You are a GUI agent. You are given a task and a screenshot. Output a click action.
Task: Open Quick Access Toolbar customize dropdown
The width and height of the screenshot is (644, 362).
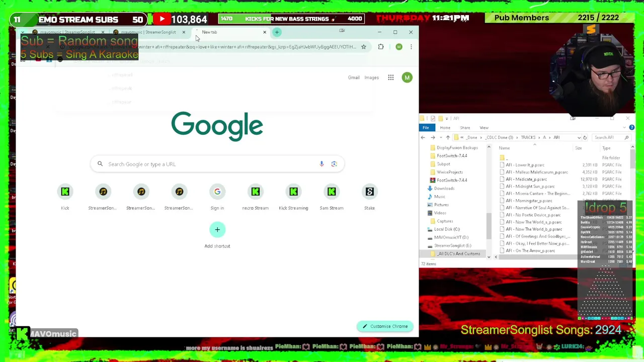coord(446,119)
